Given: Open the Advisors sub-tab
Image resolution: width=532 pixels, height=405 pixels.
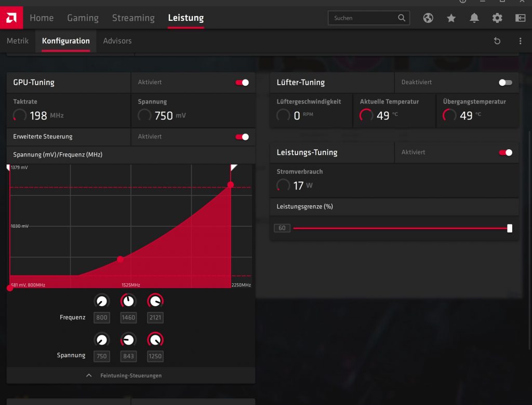Looking at the screenshot, I should click(117, 41).
